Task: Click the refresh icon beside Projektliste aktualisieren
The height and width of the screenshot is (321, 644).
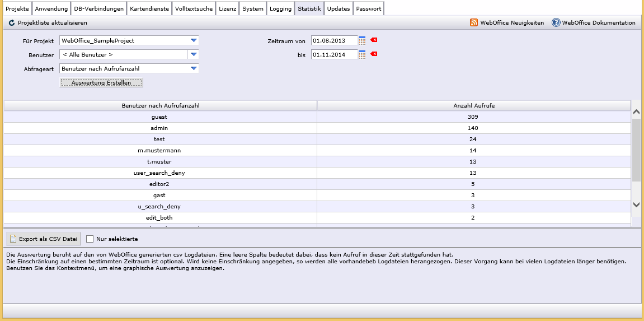Action: 12,23
